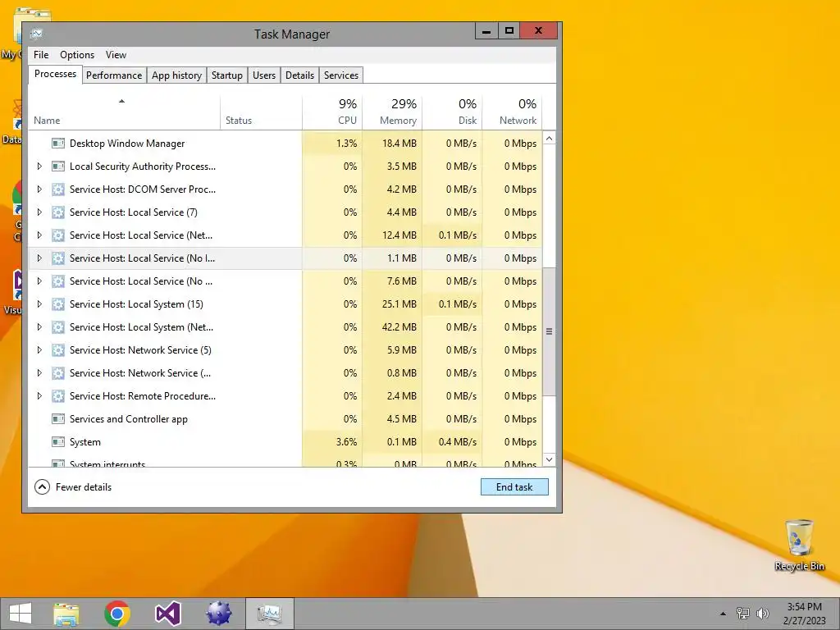Expand Service Host: Local System (15)
The image size is (840, 630).
[39, 304]
